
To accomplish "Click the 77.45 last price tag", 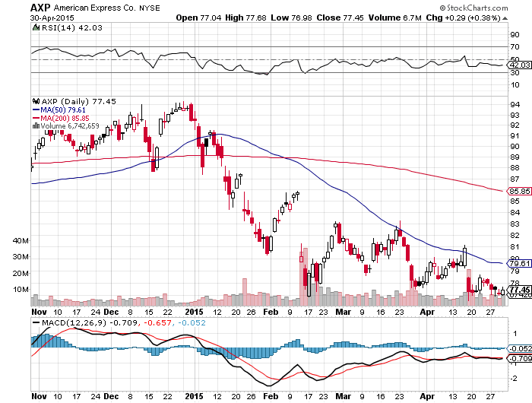I will coord(519,290).
